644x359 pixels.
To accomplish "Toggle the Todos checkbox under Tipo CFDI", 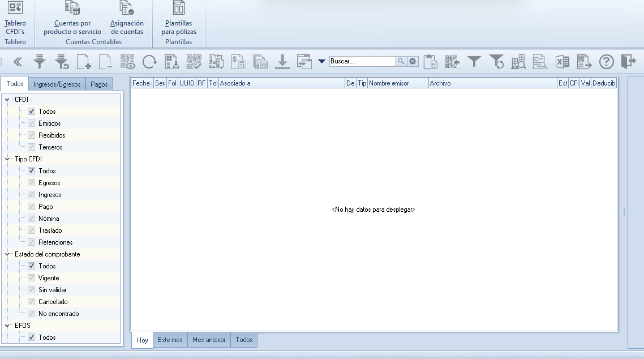I will 32,170.
